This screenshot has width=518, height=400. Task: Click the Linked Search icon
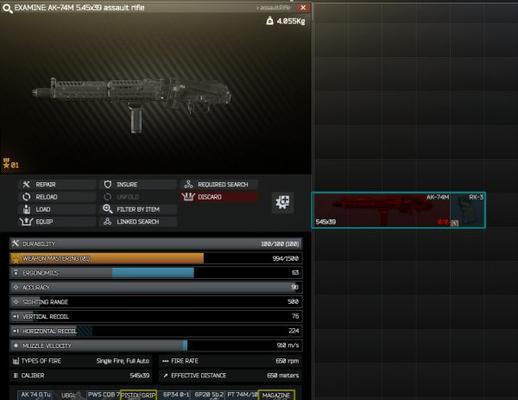pos(107,222)
